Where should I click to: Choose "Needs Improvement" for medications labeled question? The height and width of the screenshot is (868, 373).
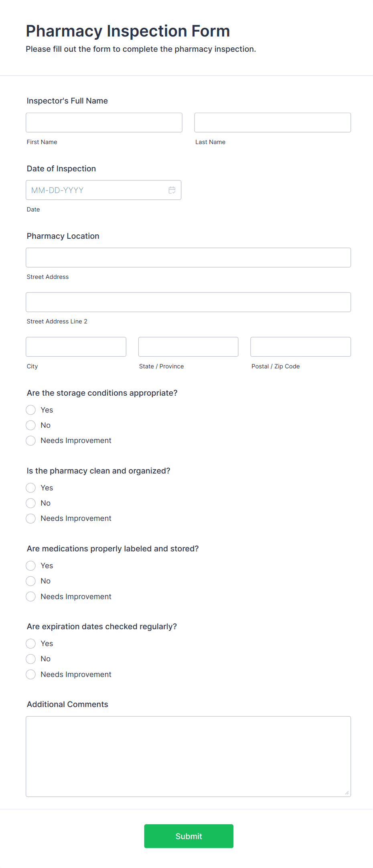(30, 596)
